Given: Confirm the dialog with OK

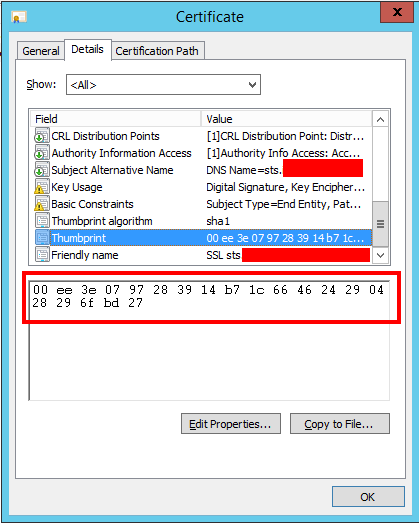Looking at the screenshot, I should (x=368, y=497).
